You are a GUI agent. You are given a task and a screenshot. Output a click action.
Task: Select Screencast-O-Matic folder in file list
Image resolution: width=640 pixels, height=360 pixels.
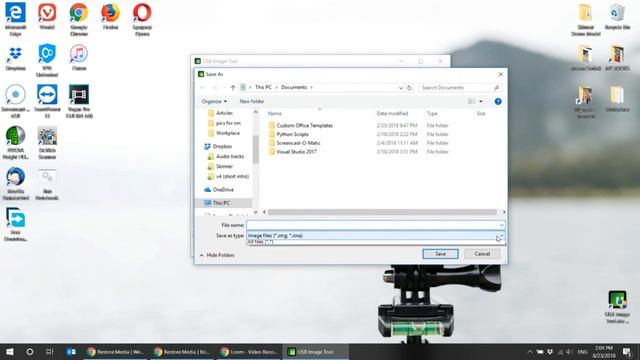coord(298,143)
